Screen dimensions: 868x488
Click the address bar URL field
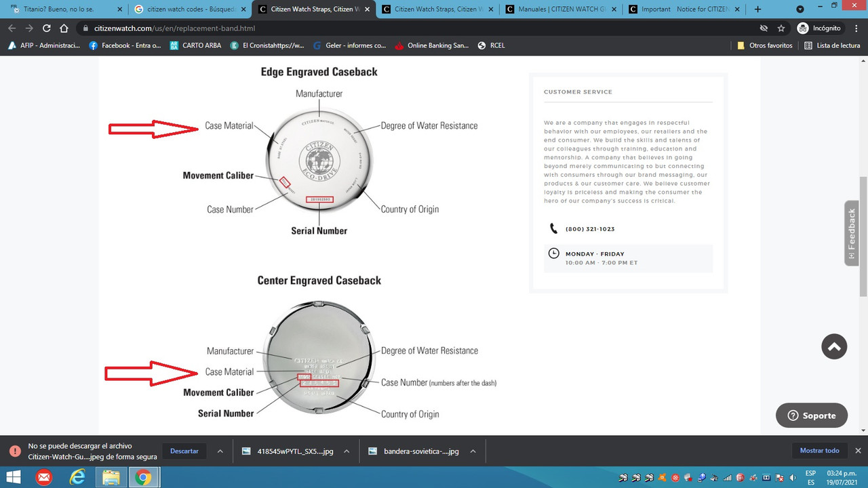420,28
